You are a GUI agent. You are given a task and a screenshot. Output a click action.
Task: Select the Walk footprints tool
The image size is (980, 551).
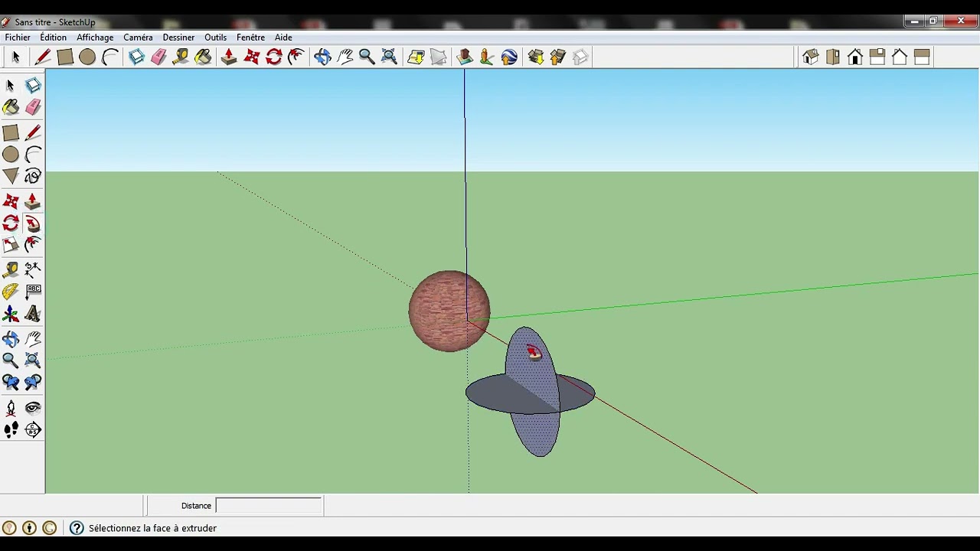pos(11,430)
